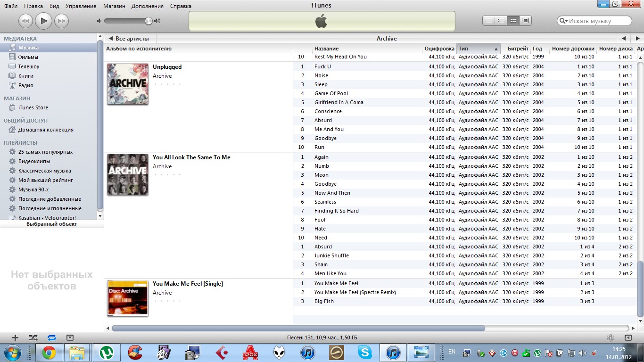This screenshot has width=644, height=362.
Task: Click the Genius atom icon
Action: (610, 337)
